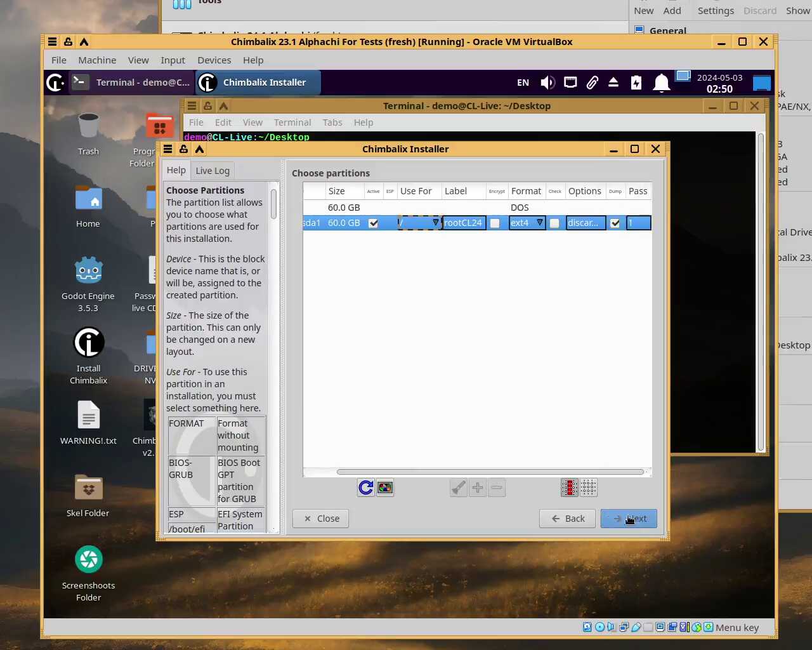Open the Godot Engine 3.5.3 desktop icon
Viewport: 812px width, 650px height.
pos(88,271)
